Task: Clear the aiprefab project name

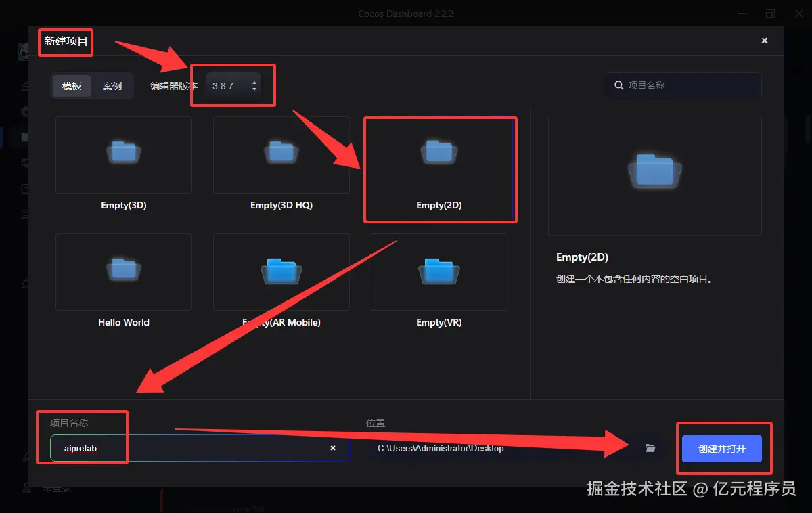Action: [333, 448]
